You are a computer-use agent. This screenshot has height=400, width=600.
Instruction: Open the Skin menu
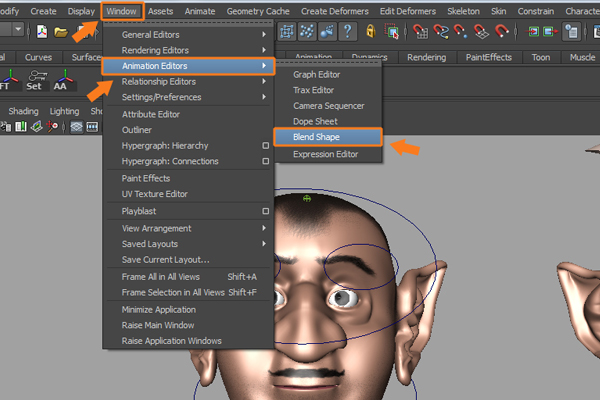point(499,11)
